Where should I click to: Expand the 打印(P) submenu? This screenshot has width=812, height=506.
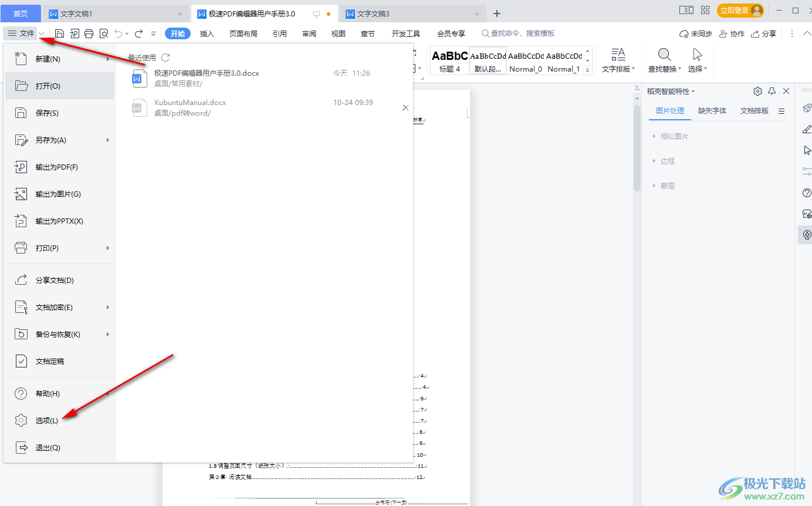[x=108, y=248]
